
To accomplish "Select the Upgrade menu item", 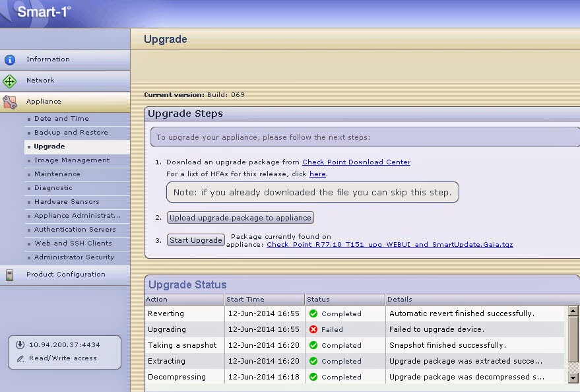I will click(77, 147).
